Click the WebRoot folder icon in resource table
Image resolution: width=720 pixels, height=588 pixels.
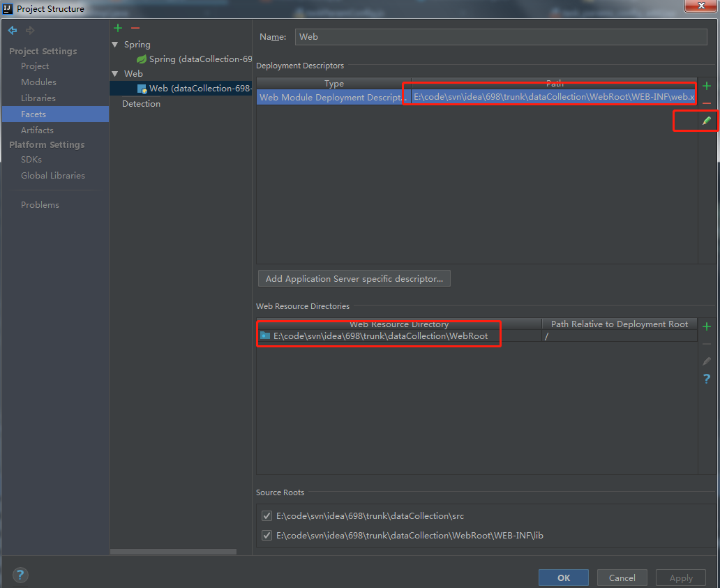[265, 336]
